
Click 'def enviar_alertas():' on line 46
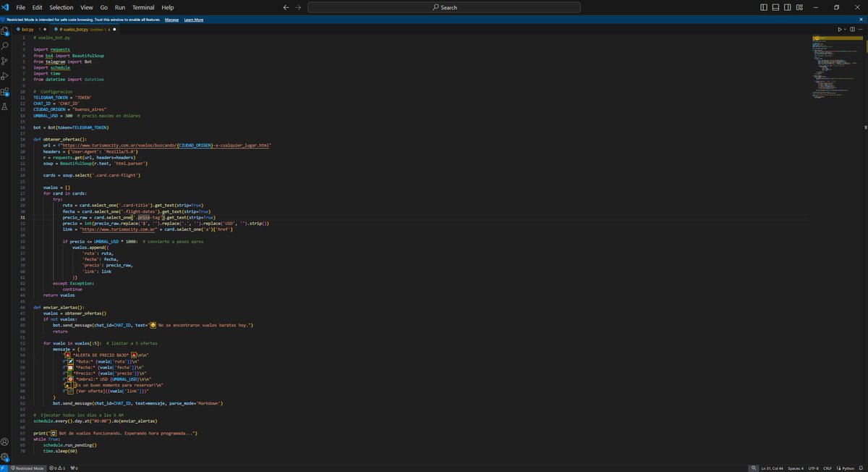pyautogui.click(x=59, y=307)
